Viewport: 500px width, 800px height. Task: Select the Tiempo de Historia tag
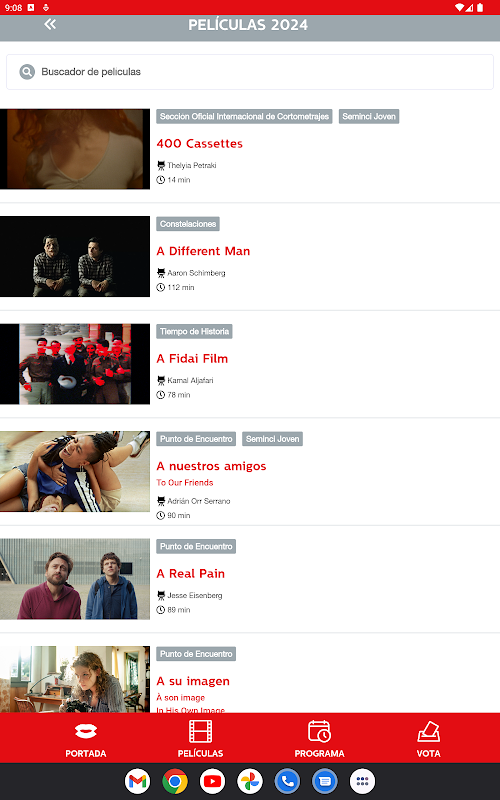(x=194, y=332)
